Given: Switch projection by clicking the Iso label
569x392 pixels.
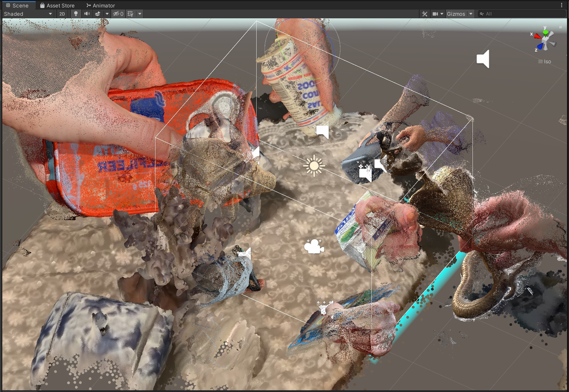Looking at the screenshot, I should click(547, 61).
